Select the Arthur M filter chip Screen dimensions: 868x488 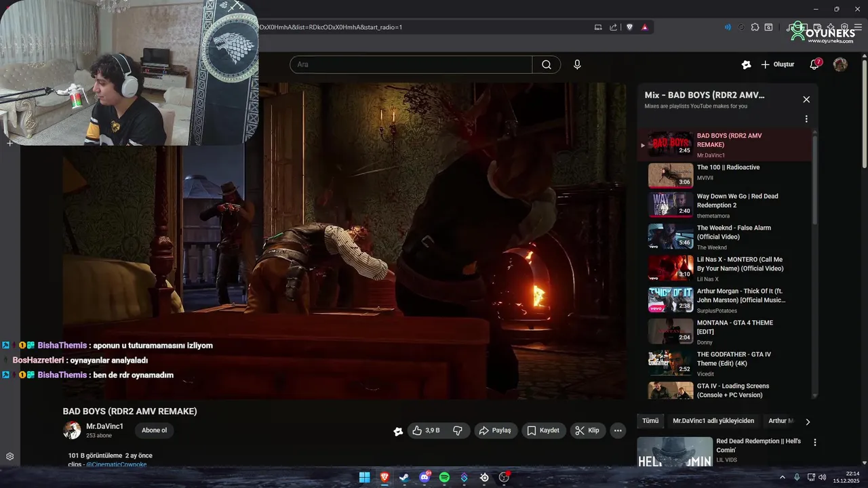780,421
